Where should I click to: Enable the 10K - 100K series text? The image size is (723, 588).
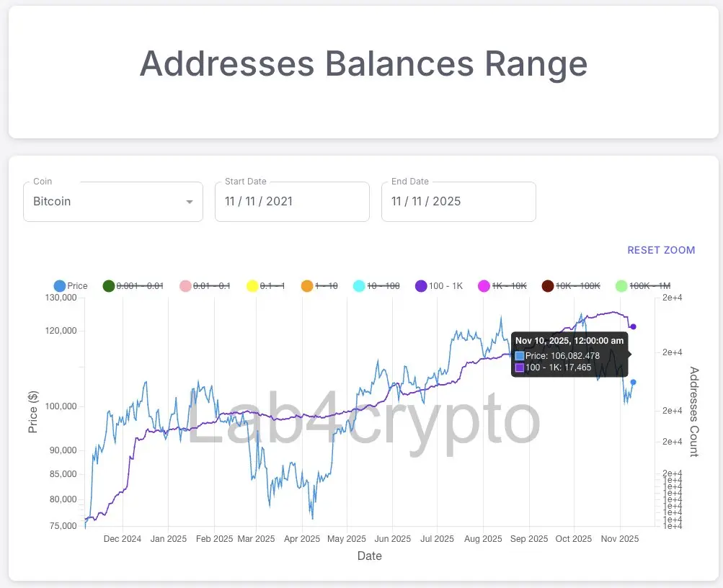point(578,286)
